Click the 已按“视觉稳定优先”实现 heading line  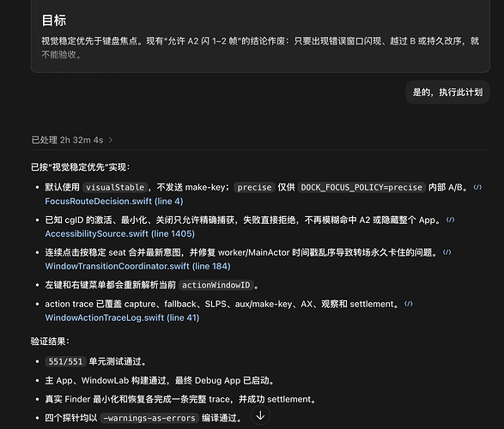81,167
